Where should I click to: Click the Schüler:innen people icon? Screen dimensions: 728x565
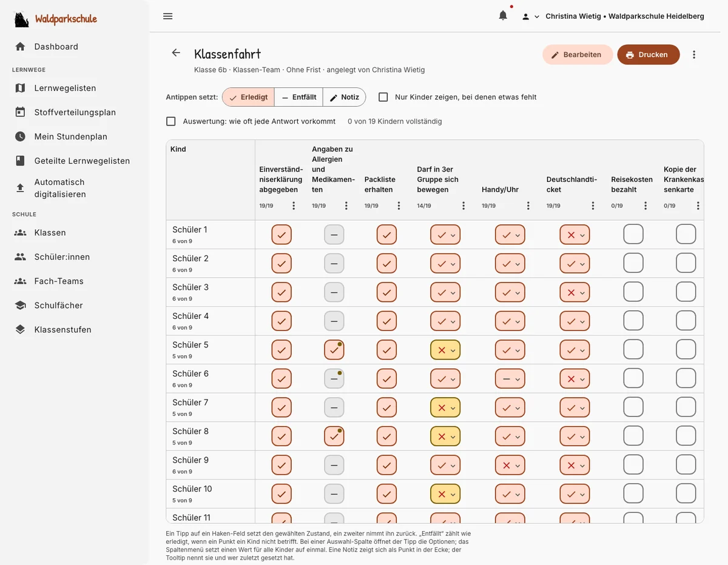[x=21, y=257]
